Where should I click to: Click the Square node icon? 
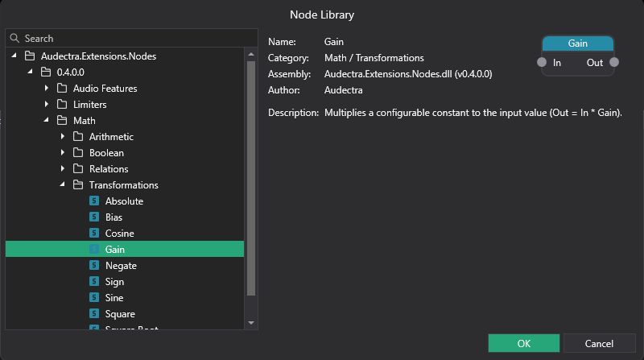point(94,313)
